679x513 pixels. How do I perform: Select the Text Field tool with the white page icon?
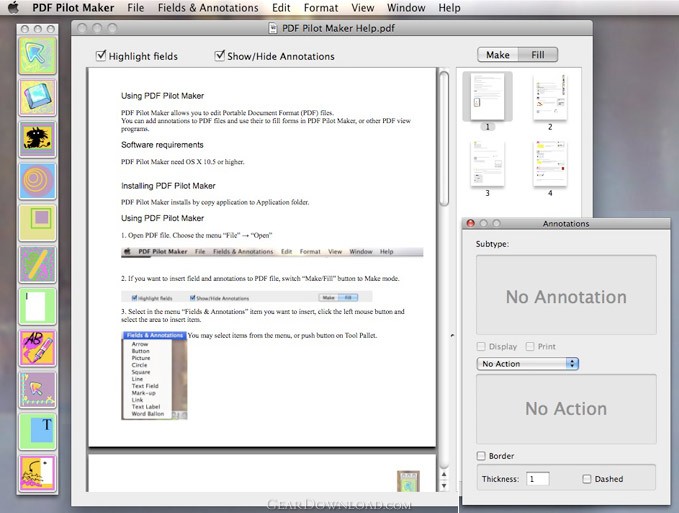(38, 306)
